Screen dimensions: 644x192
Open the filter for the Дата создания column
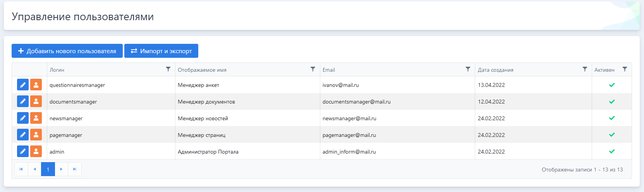(585, 69)
